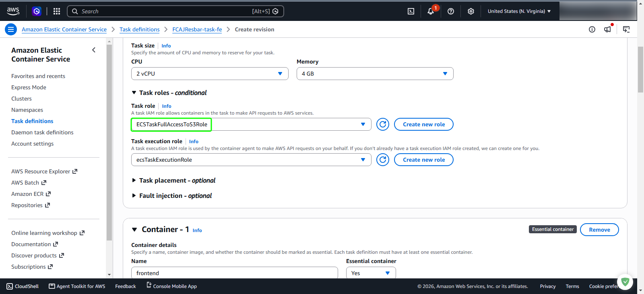Click the Documentation external link icon
644x294 pixels.
56,244
